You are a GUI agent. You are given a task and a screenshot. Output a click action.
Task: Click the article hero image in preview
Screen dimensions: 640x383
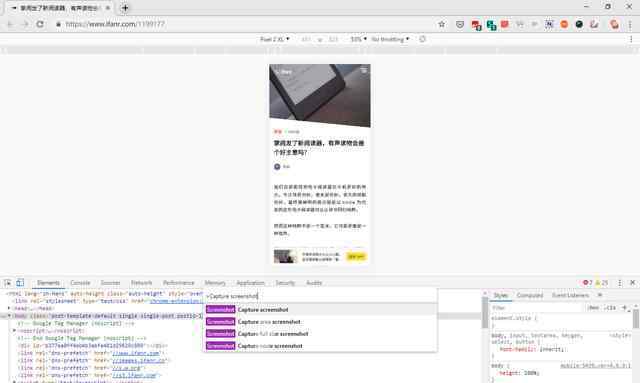point(320,96)
